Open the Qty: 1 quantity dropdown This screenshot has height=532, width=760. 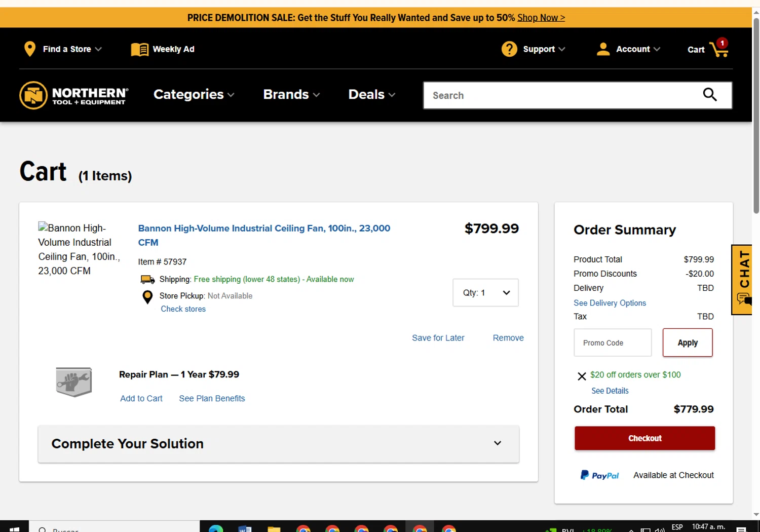tap(485, 293)
